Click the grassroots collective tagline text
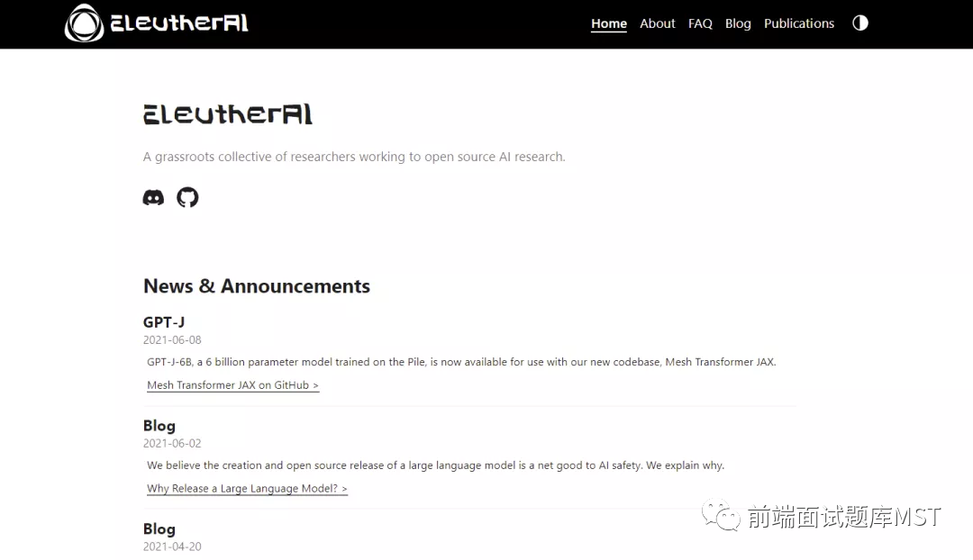The image size is (973, 560). tap(354, 157)
